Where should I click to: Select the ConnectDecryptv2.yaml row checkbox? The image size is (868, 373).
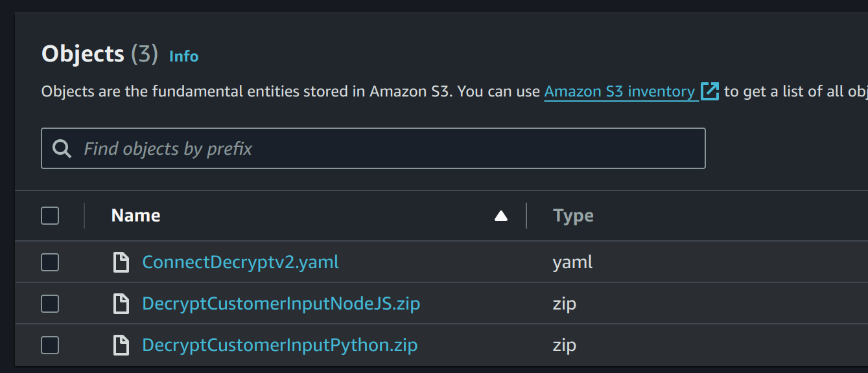50,262
